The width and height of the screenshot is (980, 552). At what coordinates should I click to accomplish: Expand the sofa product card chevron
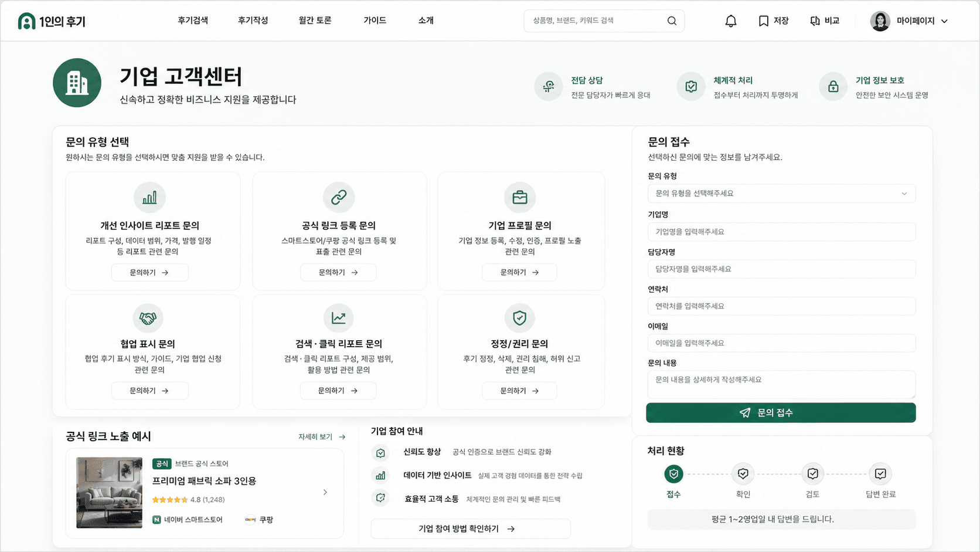[325, 492]
